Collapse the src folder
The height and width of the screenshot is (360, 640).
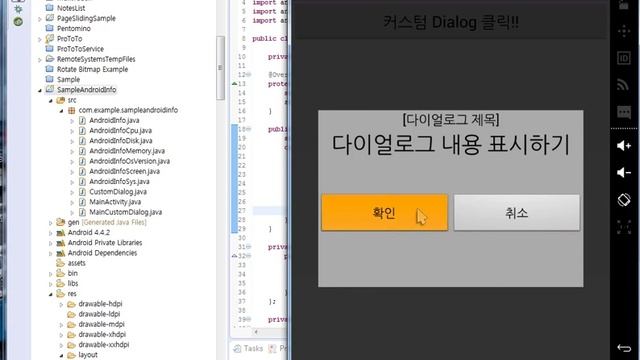[51, 100]
